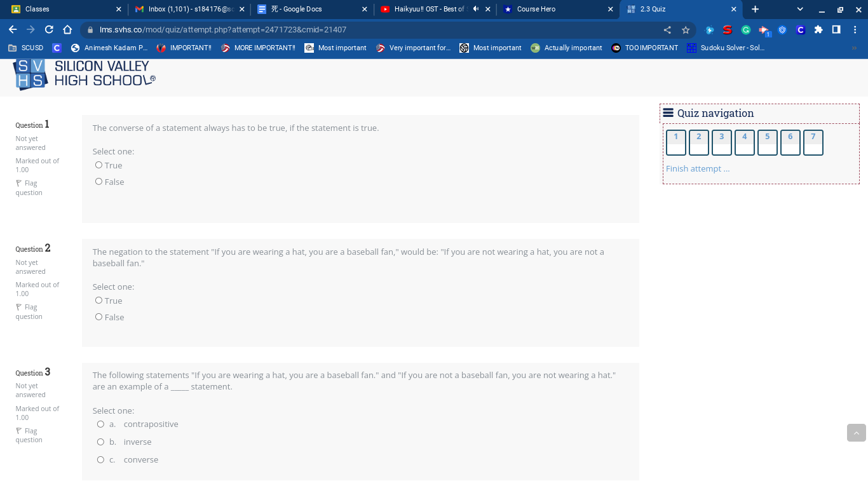868x488 pixels.
Task: Choose option b. inverse
Action: click(x=100, y=442)
